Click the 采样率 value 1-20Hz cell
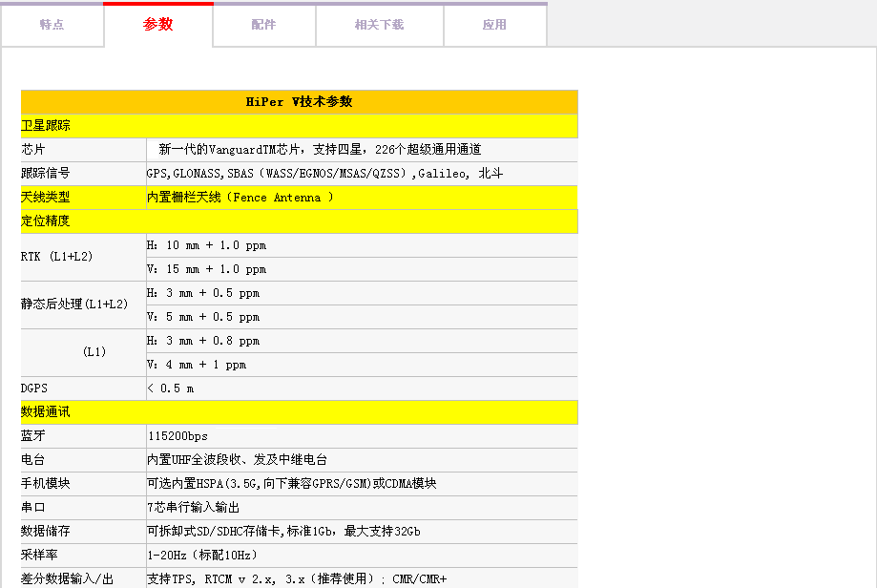 202,556
